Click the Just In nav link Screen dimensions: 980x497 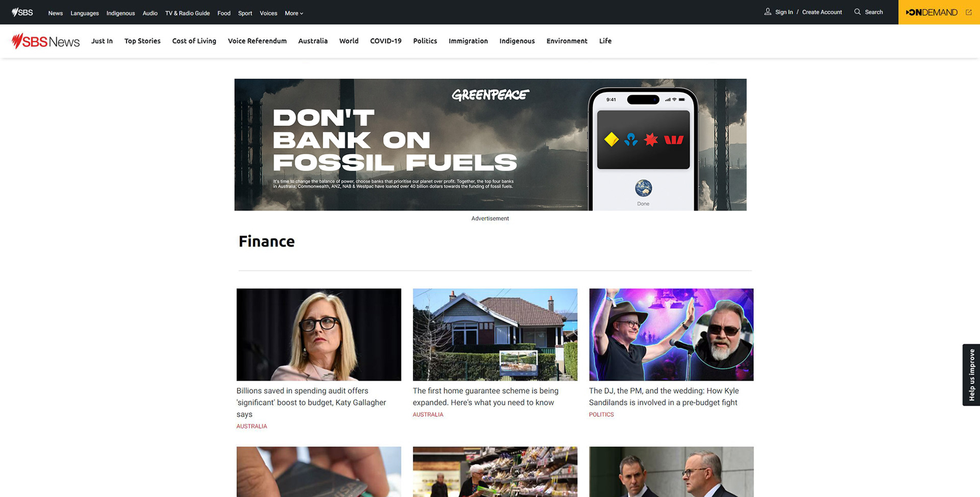[x=102, y=41]
